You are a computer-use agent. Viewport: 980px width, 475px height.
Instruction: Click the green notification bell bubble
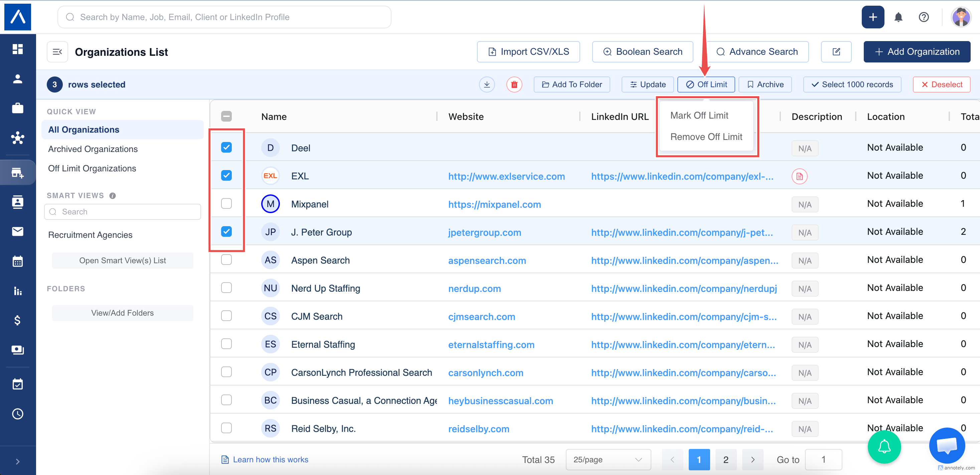884,447
